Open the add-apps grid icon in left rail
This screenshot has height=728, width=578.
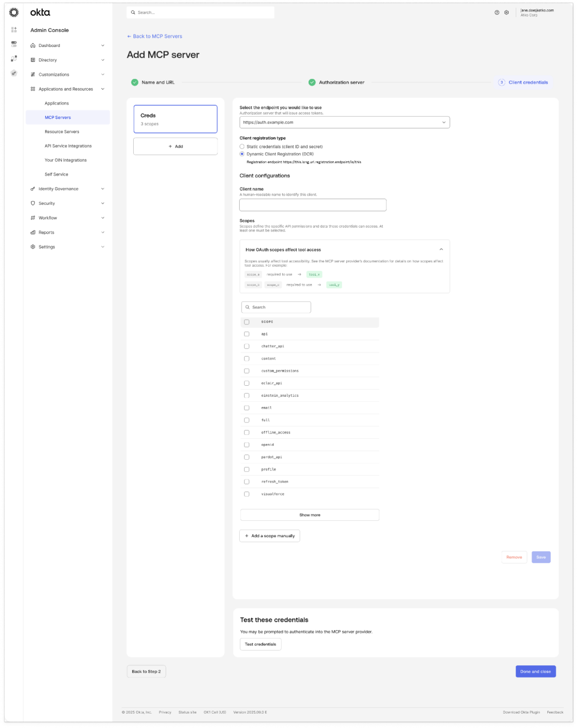[x=14, y=29]
